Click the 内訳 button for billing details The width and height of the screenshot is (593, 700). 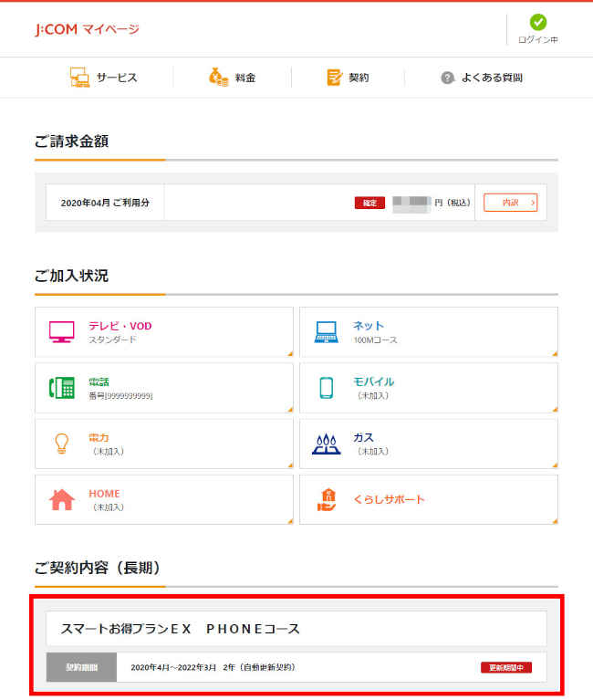pos(511,203)
